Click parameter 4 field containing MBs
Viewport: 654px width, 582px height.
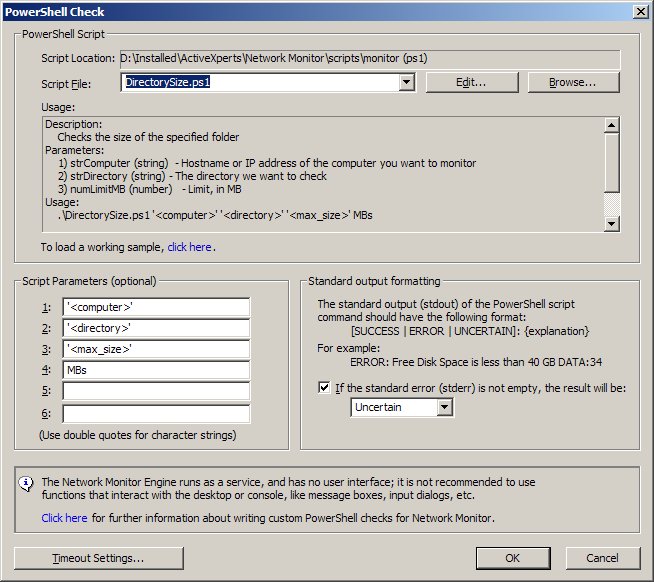point(156,370)
